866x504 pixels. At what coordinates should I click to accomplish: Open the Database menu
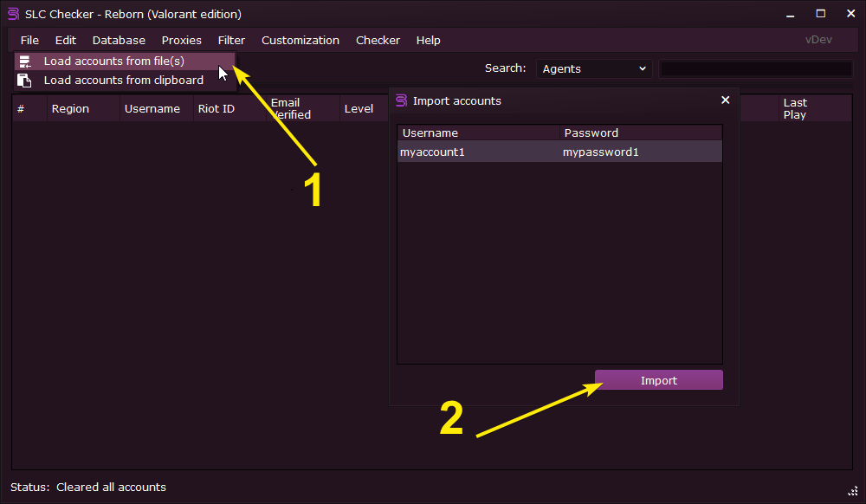point(119,41)
